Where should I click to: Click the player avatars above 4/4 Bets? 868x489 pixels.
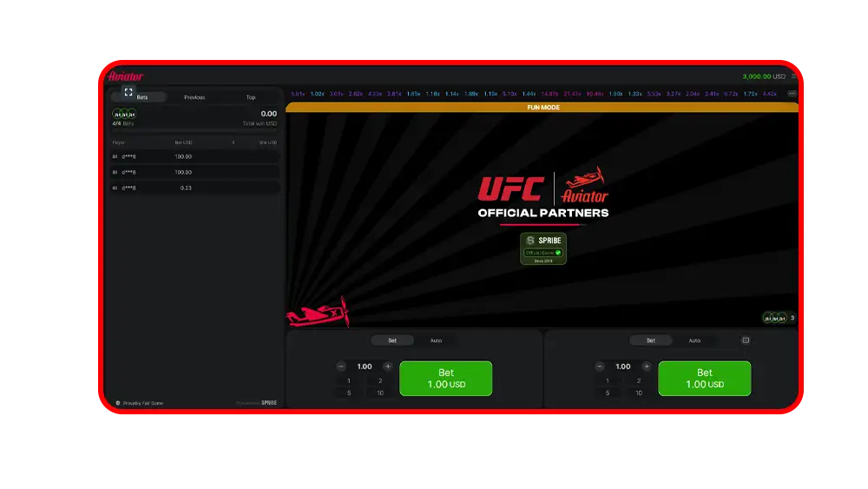click(124, 114)
